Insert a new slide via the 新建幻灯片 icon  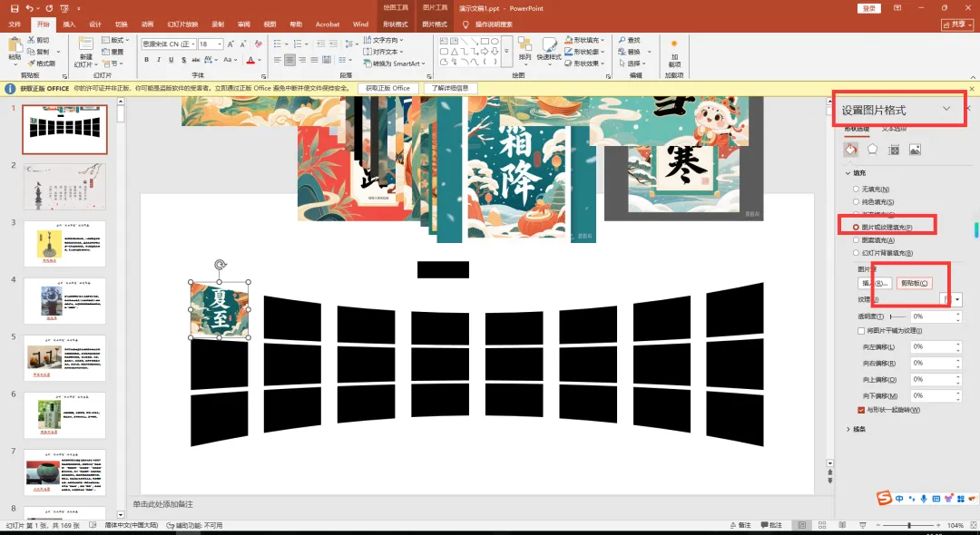[x=85, y=45]
